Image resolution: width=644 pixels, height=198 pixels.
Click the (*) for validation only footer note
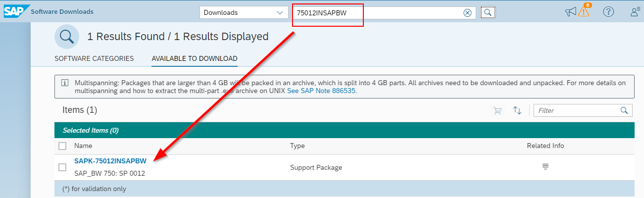tap(94, 189)
